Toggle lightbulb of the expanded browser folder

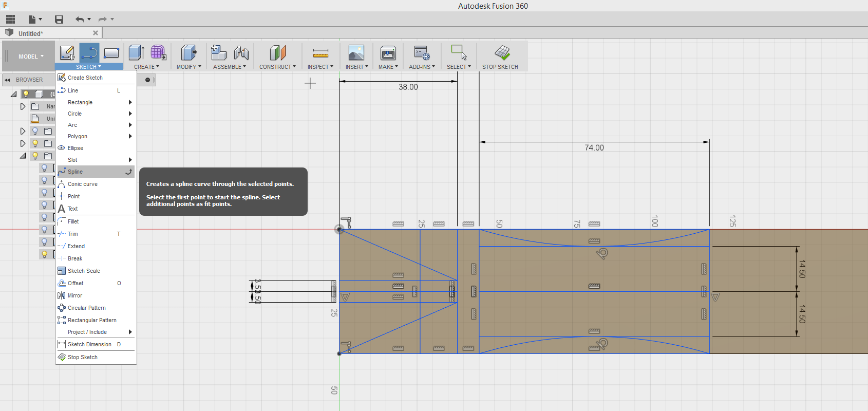(35, 156)
